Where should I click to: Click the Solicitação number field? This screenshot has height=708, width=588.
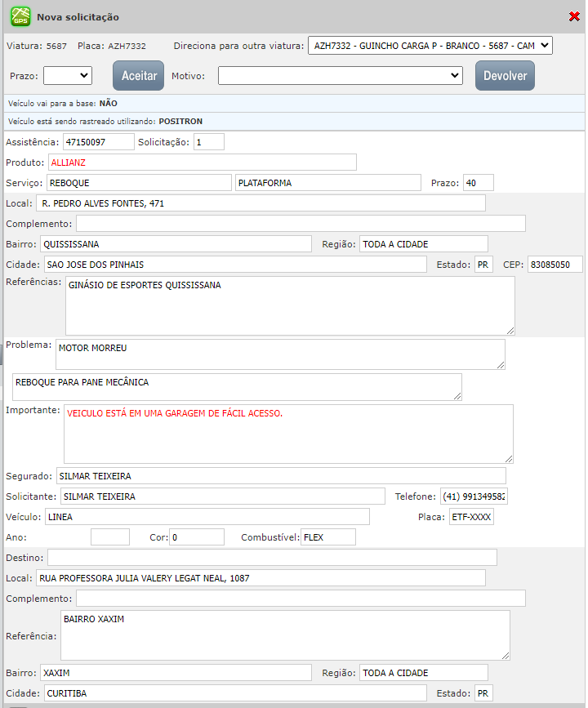pyautogui.click(x=208, y=142)
